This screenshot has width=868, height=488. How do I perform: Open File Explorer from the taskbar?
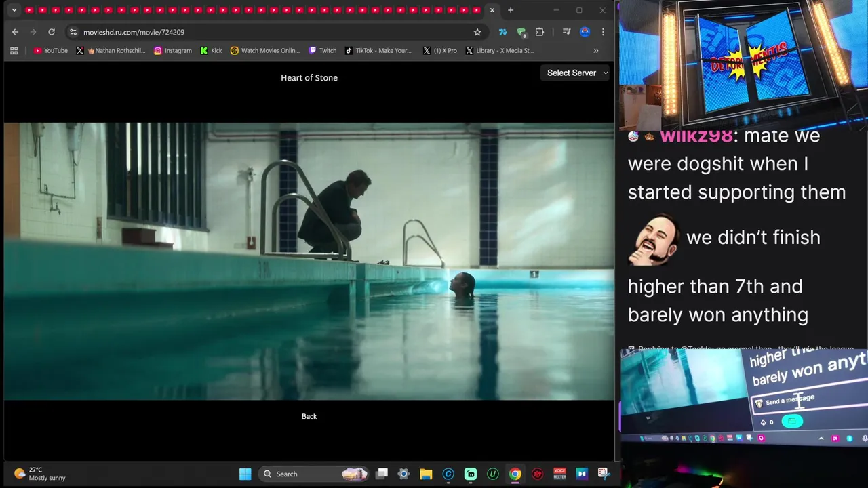pos(426,474)
